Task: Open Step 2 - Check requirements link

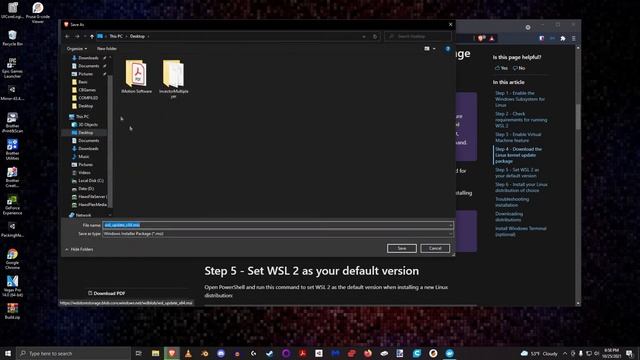Action: (x=521, y=120)
